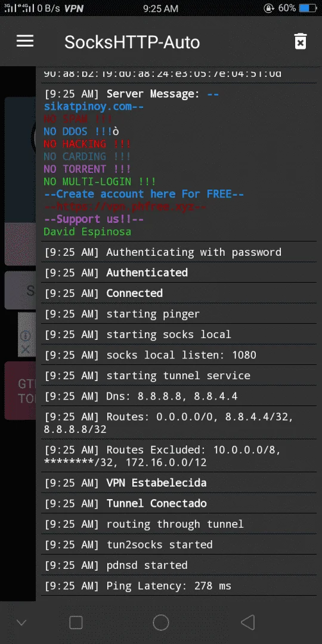Select 'Routes Excluded: 10.0.0.0/8' log entry

click(x=179, y=456)
